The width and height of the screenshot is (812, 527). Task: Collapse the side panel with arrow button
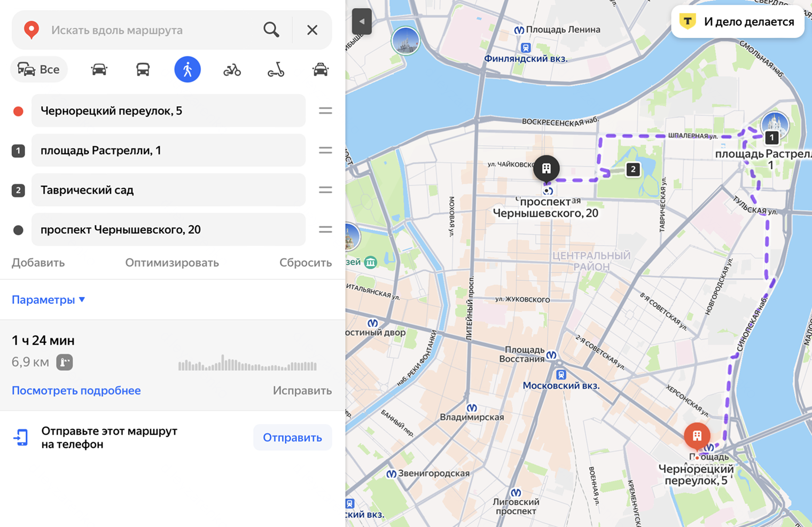click(362, 22)
